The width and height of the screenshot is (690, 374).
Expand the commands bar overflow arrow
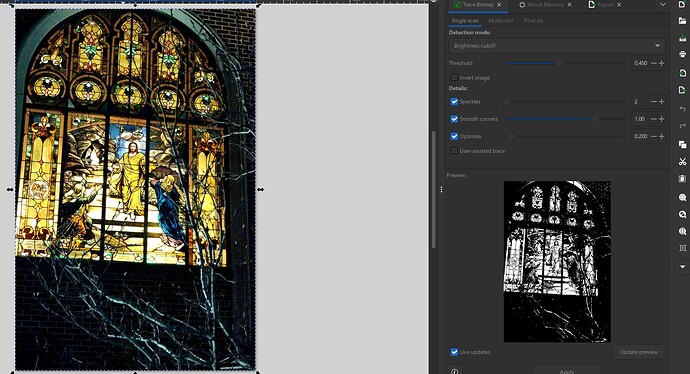tap(683, 267)
